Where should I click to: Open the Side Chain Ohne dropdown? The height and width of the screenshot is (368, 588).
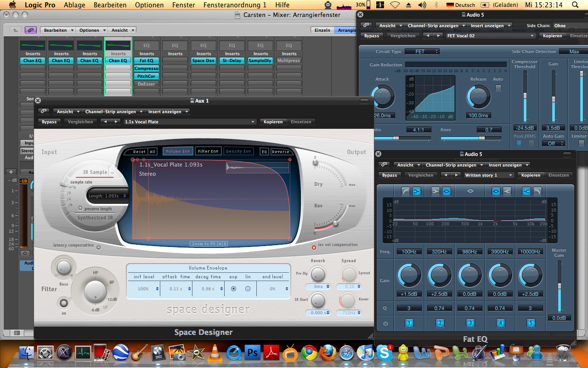point(570,26)
